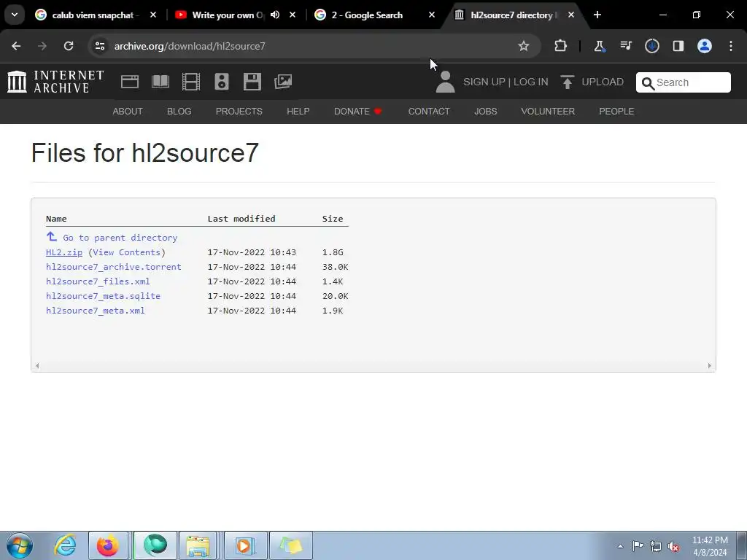Viewport: 747px width, 560px height.
Task: Open the taskbar clock showing 11:42 PM
Action: (x=710, y=546)
